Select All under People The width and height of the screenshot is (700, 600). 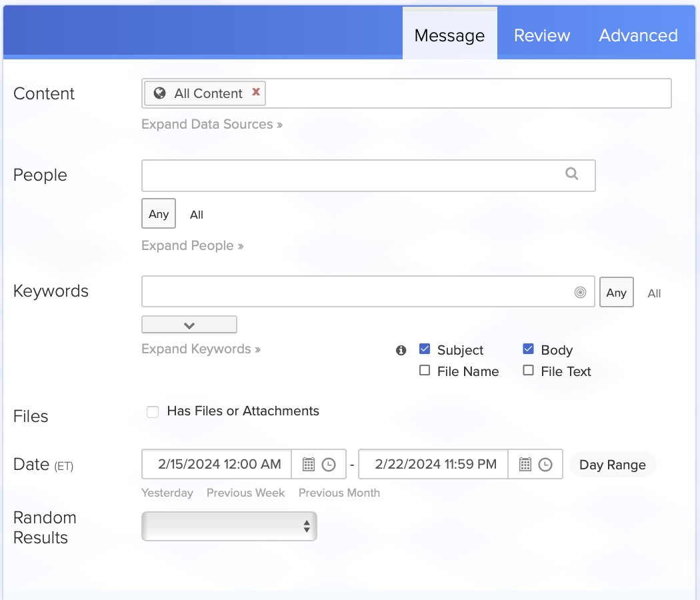click(x=197, y=215)
